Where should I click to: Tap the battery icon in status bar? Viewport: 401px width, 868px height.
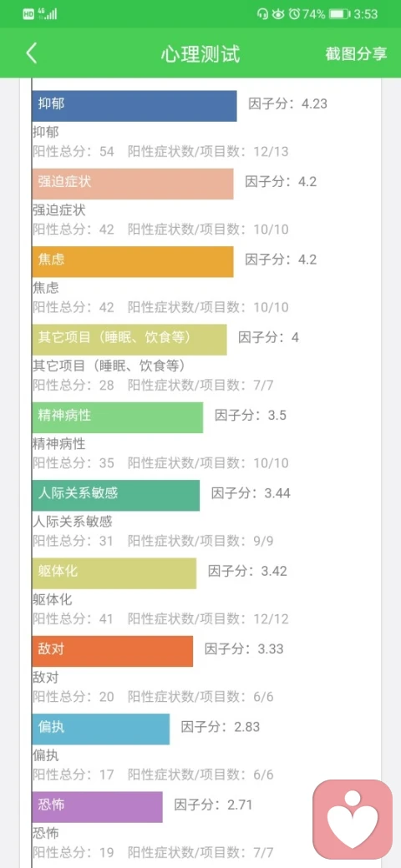339,14
